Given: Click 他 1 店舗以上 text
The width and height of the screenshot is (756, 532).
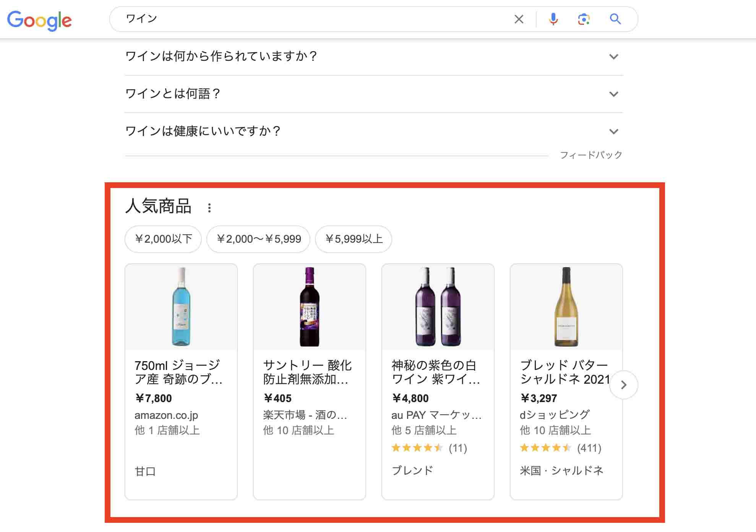Looking at the screenshot, I should point(167,430).
